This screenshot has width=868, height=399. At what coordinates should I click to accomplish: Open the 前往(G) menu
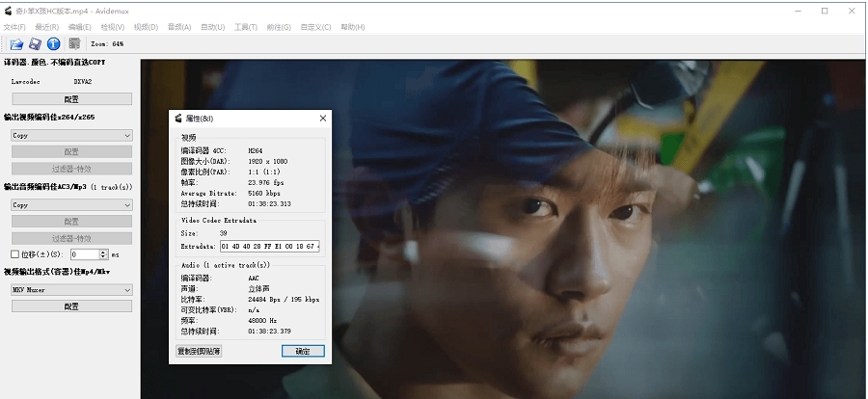click(x=279, y=27)
